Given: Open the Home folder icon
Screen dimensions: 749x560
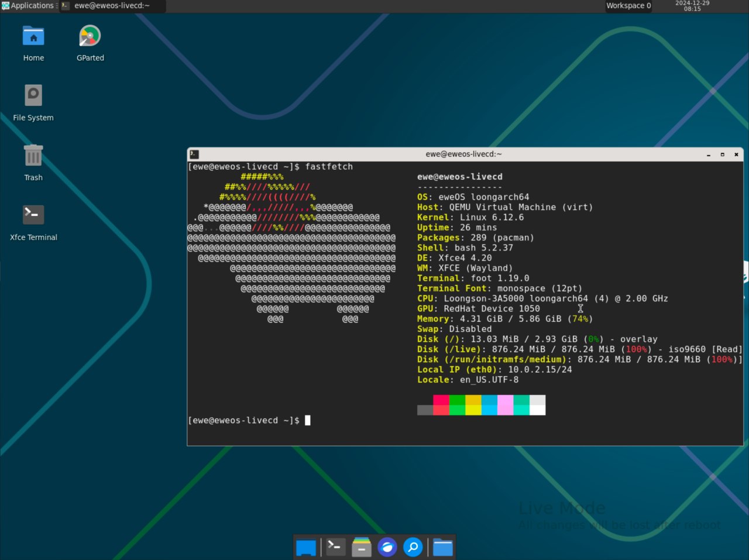Looking at the screenshot, I should pyautogui.click(x=33, y=35).
